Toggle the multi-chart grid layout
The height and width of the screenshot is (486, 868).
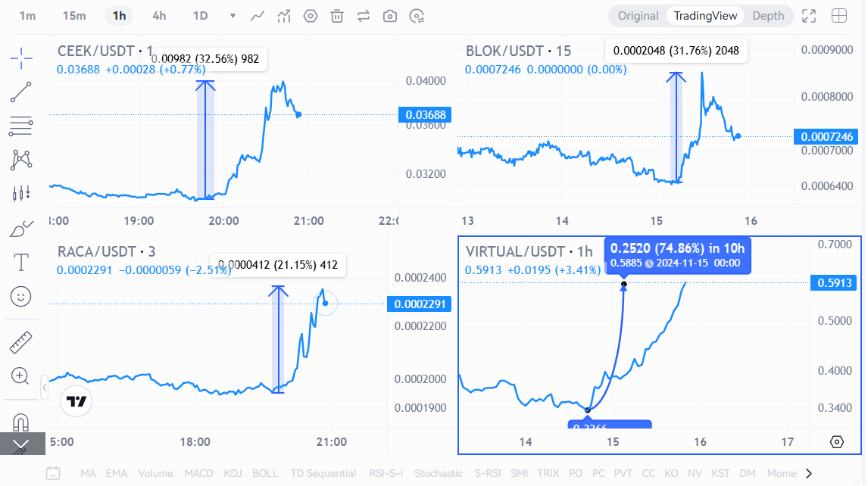click(x=839, y=16)
